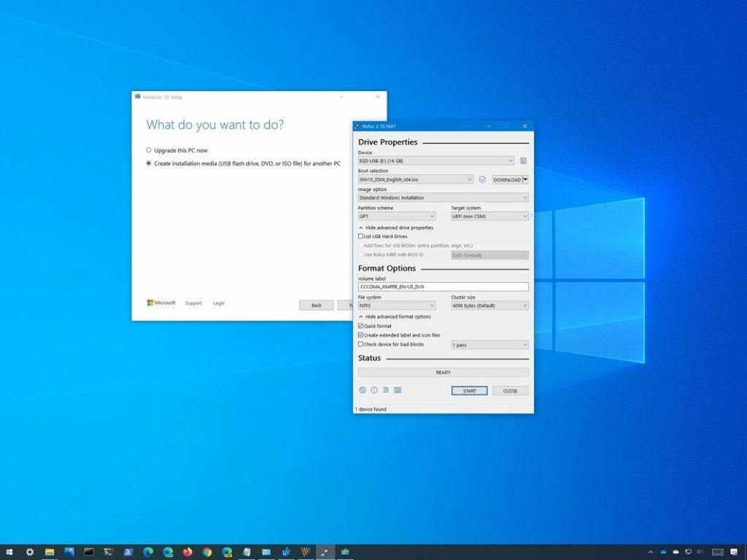Click Back in the Windows 10 Setup window
The image size is (747, 560).
coord(317,306)
